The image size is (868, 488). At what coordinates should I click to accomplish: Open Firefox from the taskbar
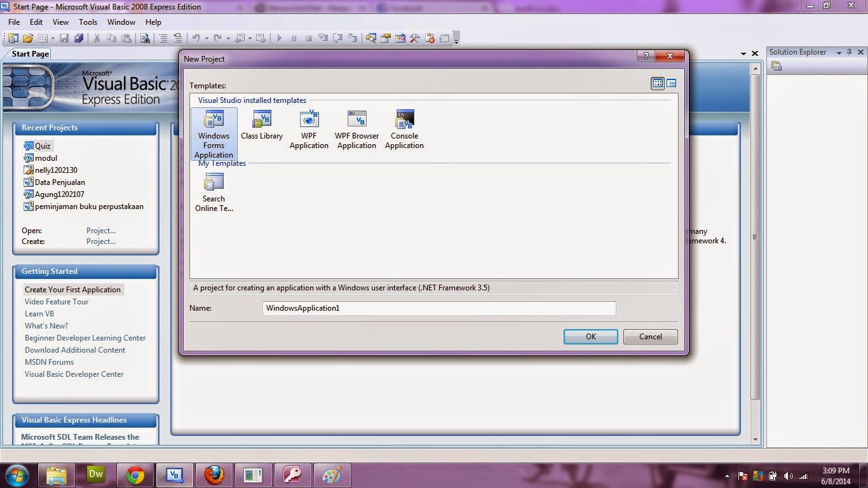(214, 475)
